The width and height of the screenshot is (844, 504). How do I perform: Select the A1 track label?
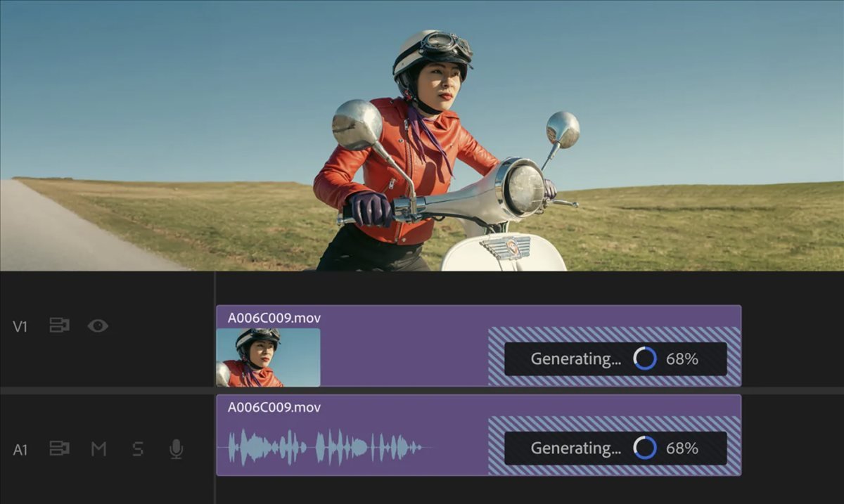click(20, 449)
